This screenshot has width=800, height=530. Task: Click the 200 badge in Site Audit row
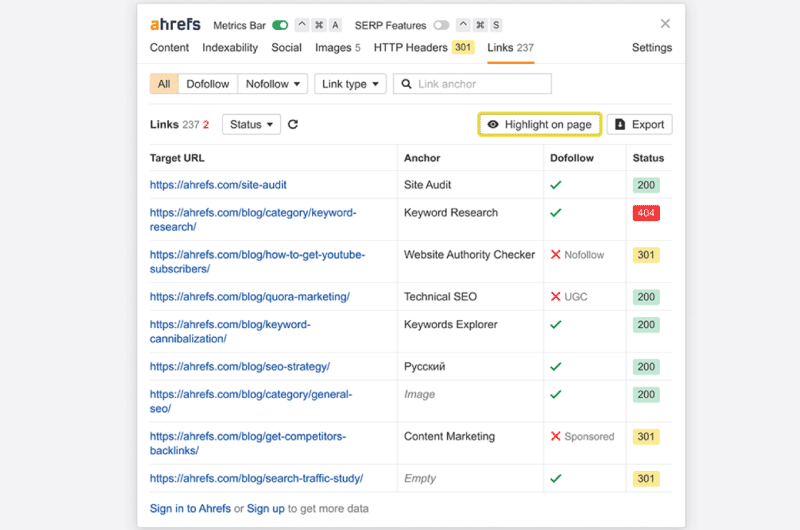pyautogui.click(x=646, y=185)
